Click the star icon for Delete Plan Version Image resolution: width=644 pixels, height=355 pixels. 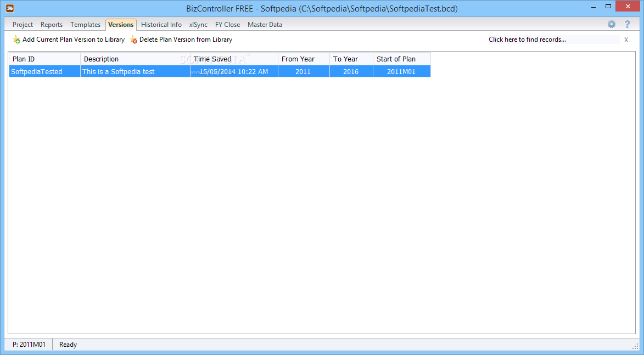pyautogui.click(x=133, y=40)
